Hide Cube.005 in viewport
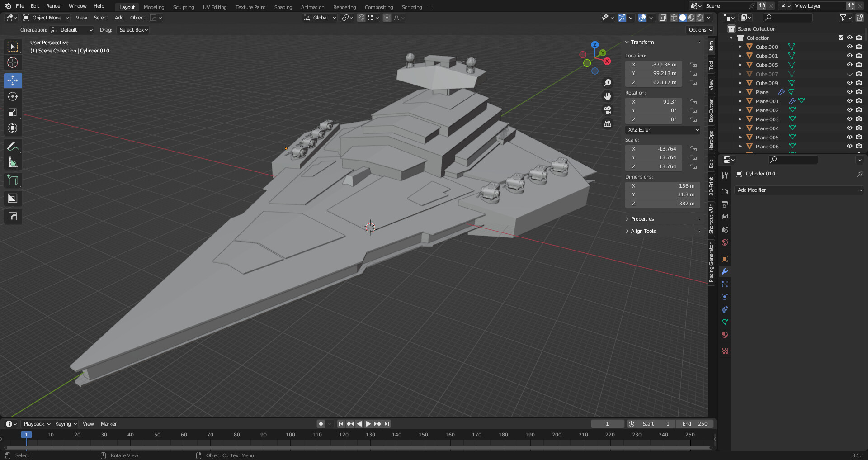 coord(849,65)
